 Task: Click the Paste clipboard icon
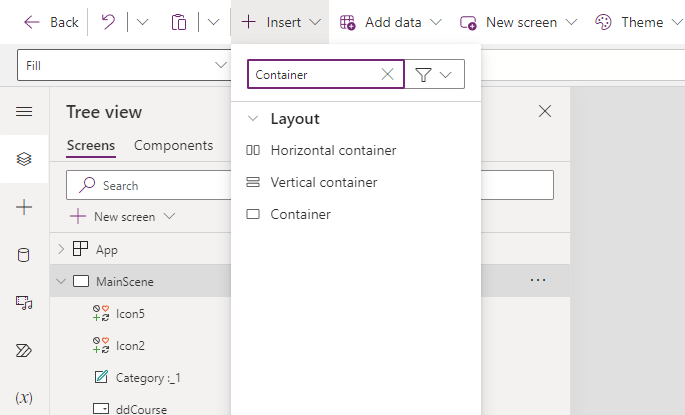pos(179,22)
